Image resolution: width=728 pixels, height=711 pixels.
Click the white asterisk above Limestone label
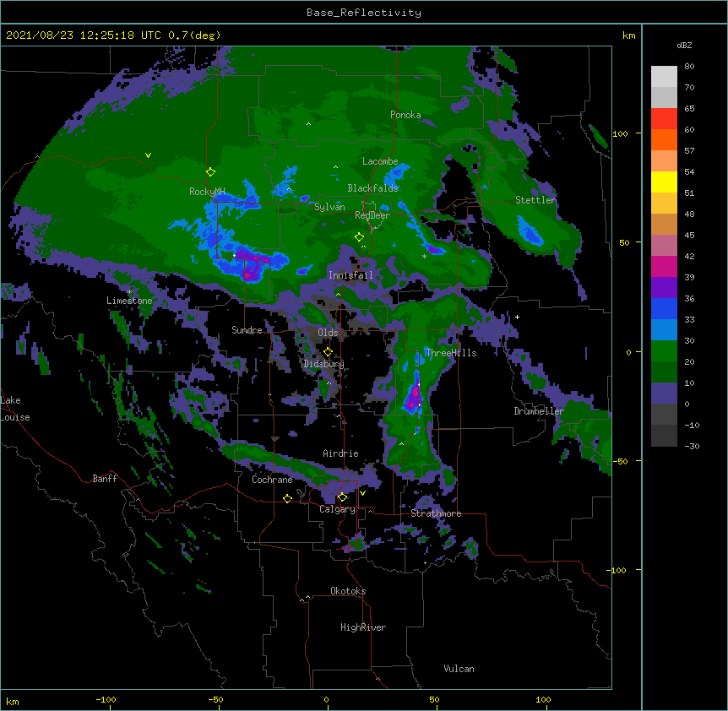pyautogui.click(x=129, y=292)
